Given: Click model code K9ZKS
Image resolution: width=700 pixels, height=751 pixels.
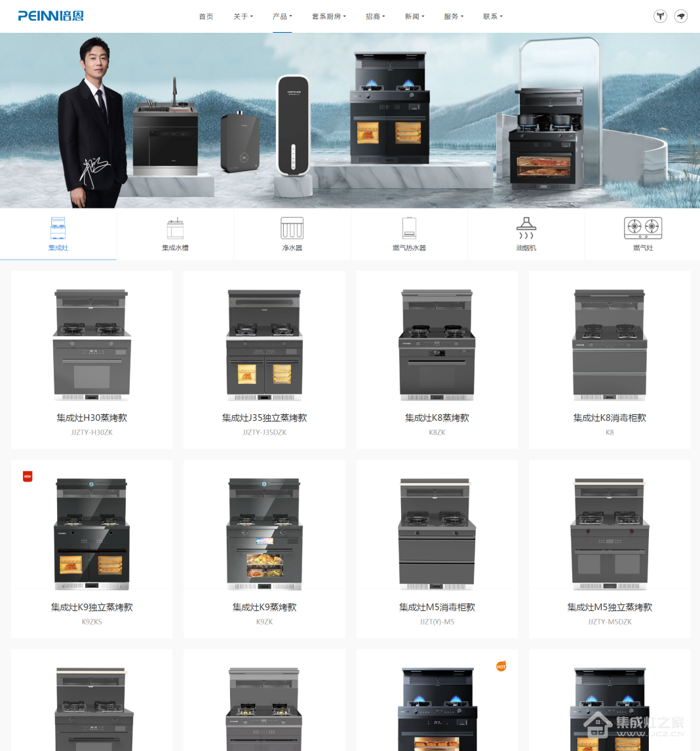Looking at the screenshot, I should 92,622.
